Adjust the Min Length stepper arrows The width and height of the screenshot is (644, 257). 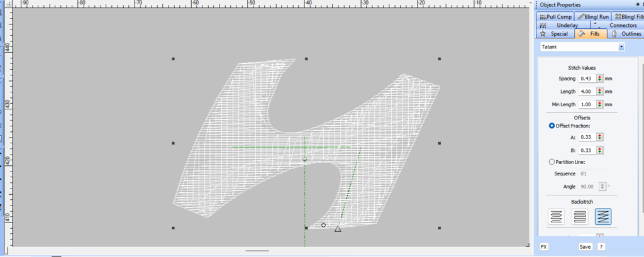(x=599, y=104)
